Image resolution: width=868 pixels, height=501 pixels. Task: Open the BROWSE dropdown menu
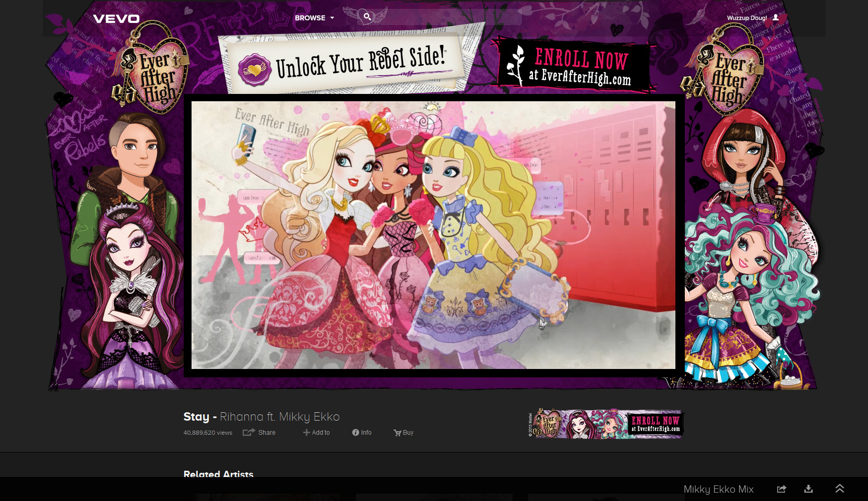point(314,18)
